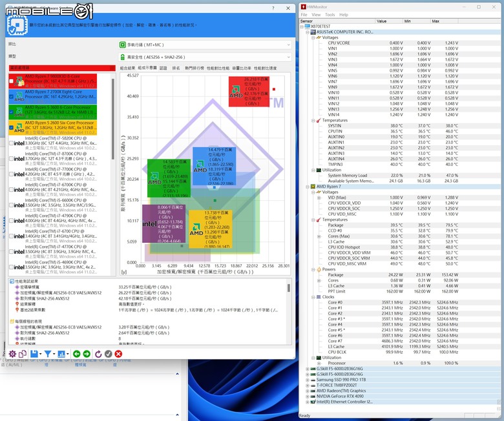Collapse the AMD Ryzen 7 node in HWMonitor

(x=308, y=186)
